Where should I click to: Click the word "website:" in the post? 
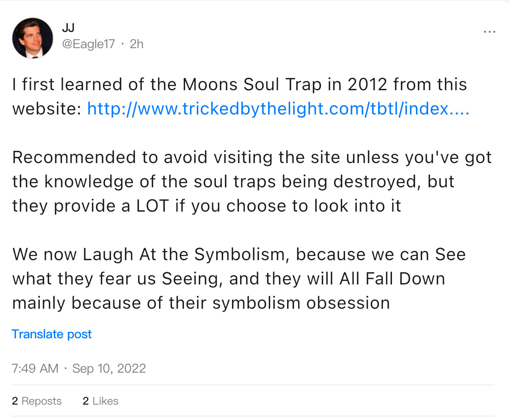point(47,109)
